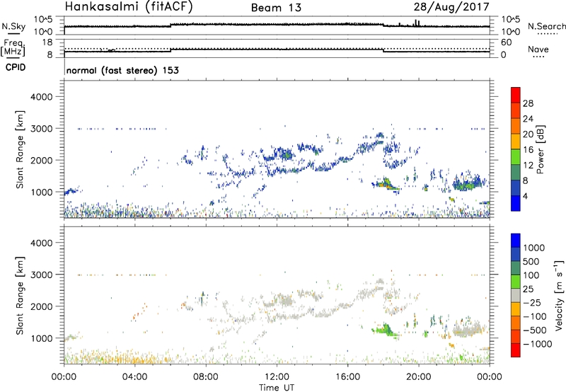
Task: Select the text normal (fast stereo) 153
Action: click(x=122, y=70)
